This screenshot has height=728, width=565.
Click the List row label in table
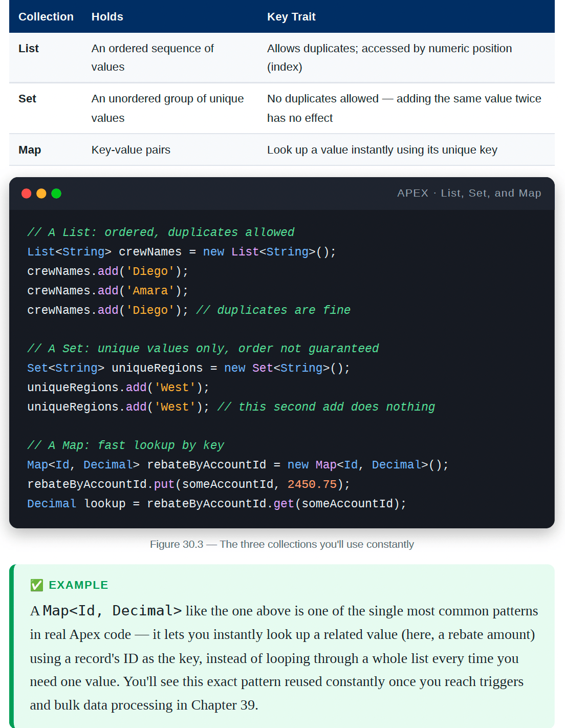(x=29, y=49)
